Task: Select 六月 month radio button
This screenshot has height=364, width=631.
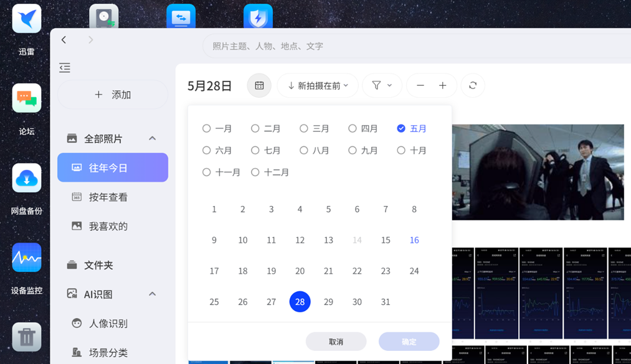Action: [206, 150]
